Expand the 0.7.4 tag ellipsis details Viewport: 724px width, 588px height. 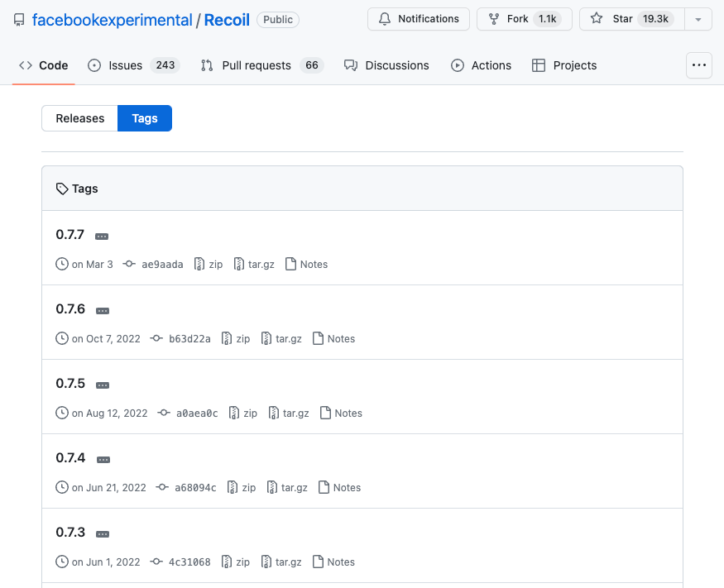pos(103,460)
